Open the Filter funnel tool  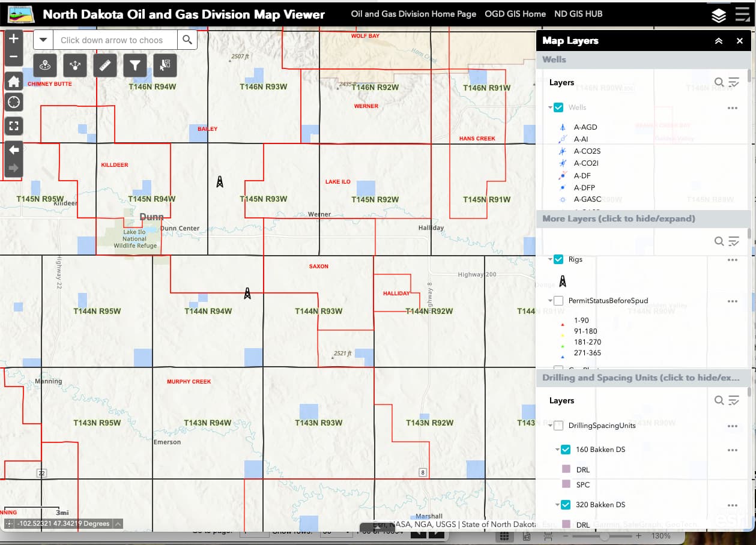pyautogui.click(x=135, y=65)
